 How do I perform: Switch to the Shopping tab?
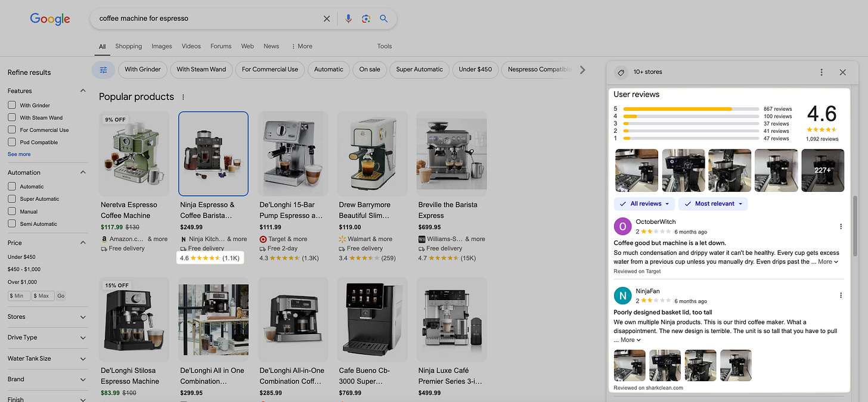(129, 46)
